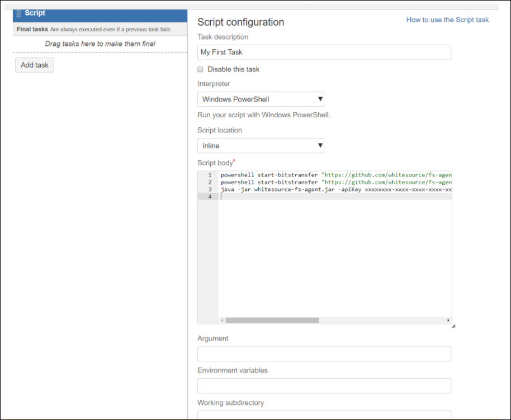Click the resize grip of Script body editor

[453, 326]
